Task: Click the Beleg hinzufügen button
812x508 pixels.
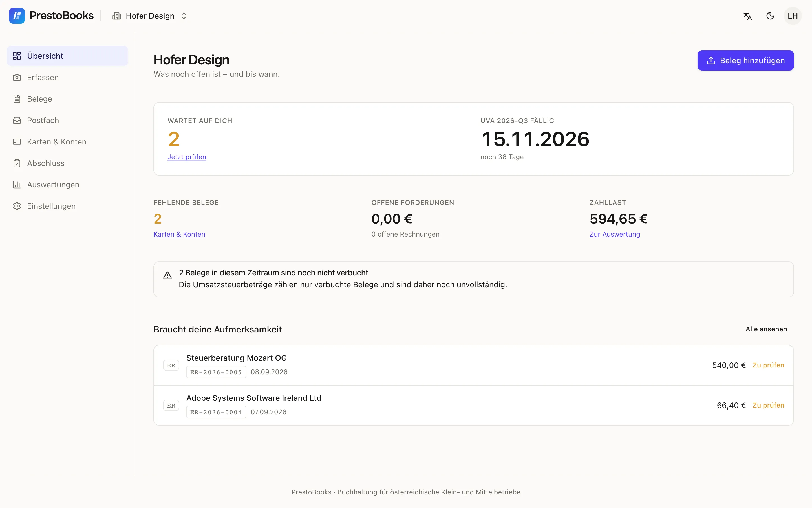Action: [x=745, y=60]
